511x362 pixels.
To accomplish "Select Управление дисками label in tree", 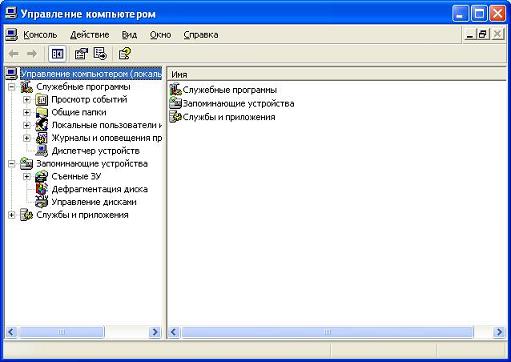I will 94,202.
